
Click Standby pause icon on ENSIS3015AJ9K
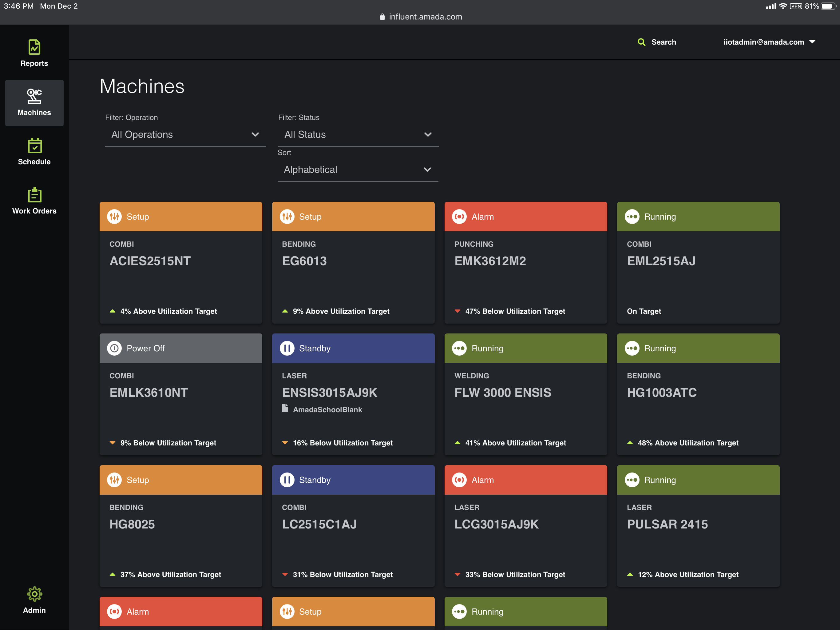coord(287,348)
